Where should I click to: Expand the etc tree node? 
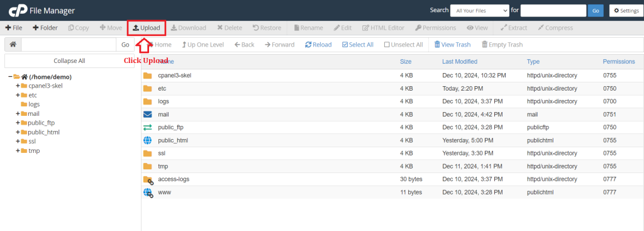[x=18, y=95]
